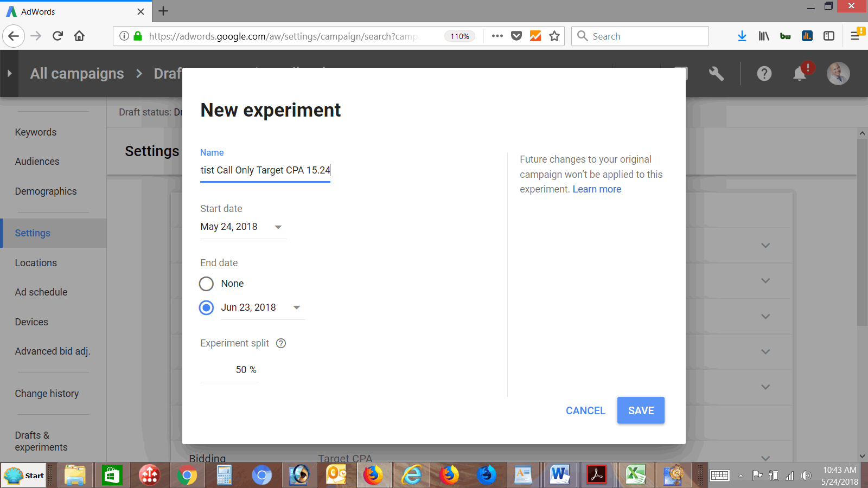This screenshot has height=488, width=868.
Task: Select the Jun 23, 2018 end date radio
Action: pyautogui.click(x=206, y=308)
